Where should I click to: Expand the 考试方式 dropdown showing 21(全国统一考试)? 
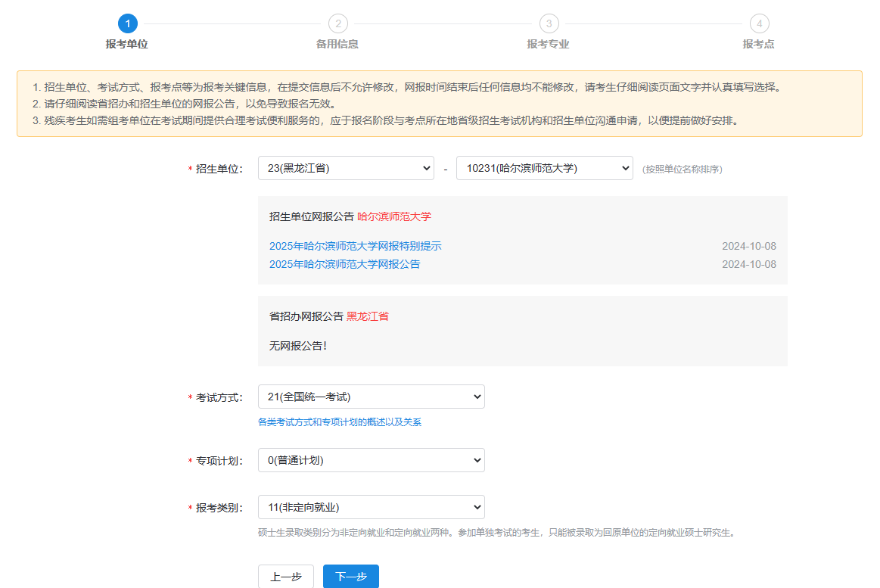coord(371,396)
